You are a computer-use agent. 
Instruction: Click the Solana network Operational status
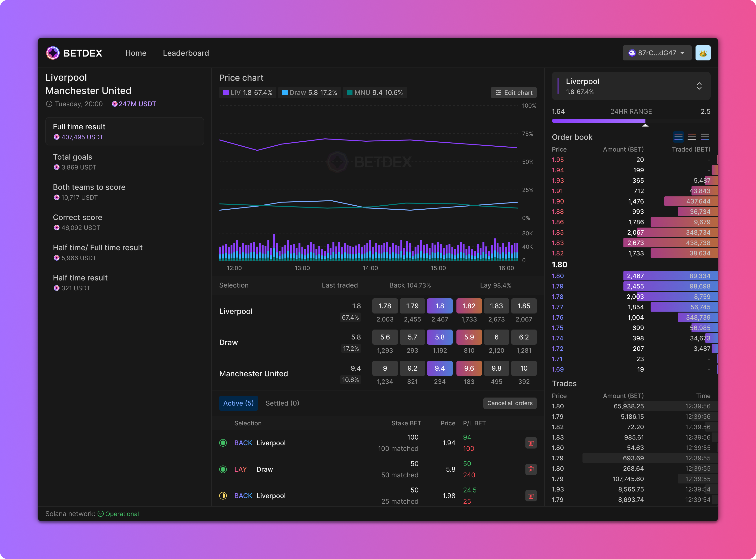pos(118,514)
